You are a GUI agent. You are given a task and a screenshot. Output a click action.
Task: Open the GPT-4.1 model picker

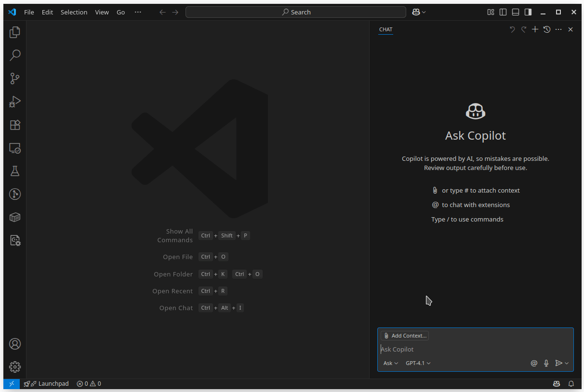418,363
